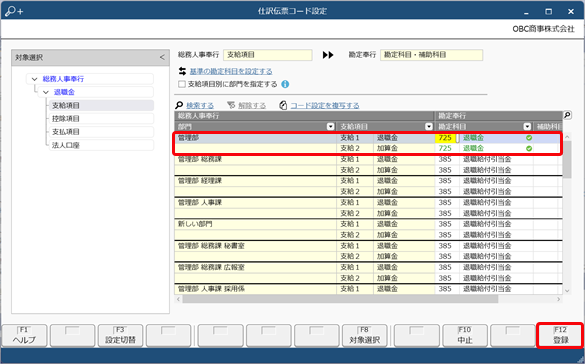Click the clear-filter icon next to 解除する
This screenshot has width=585, height=364.
(231, 105)
